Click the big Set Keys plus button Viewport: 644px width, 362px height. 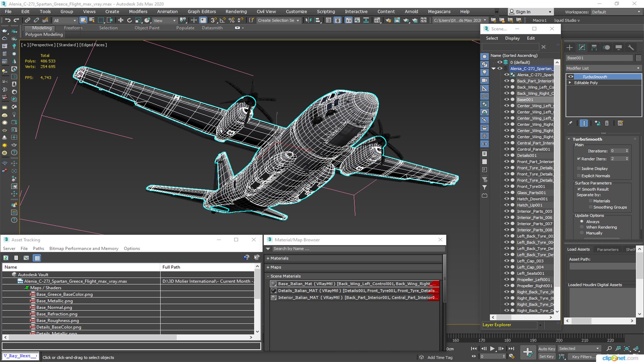(528, 352)
